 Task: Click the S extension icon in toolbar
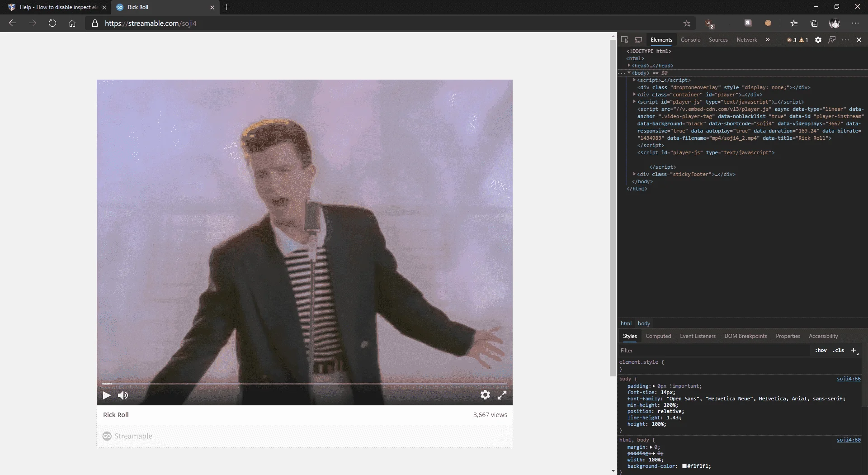click(748, 23)
